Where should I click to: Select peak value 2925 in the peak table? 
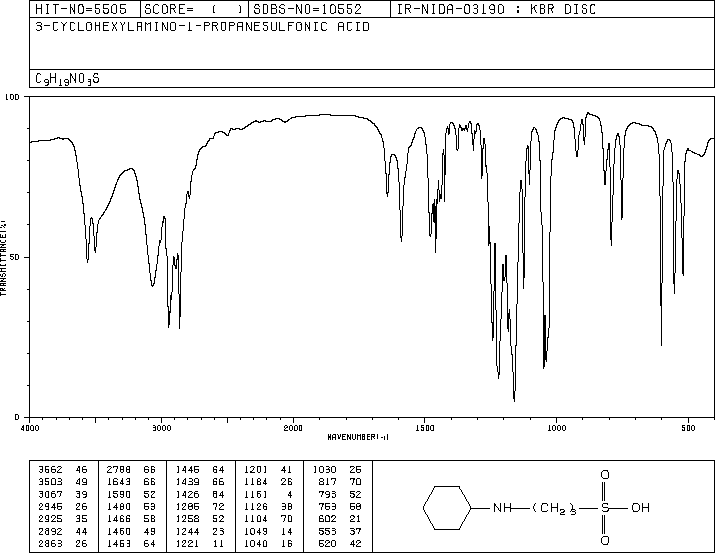[50, 519]
